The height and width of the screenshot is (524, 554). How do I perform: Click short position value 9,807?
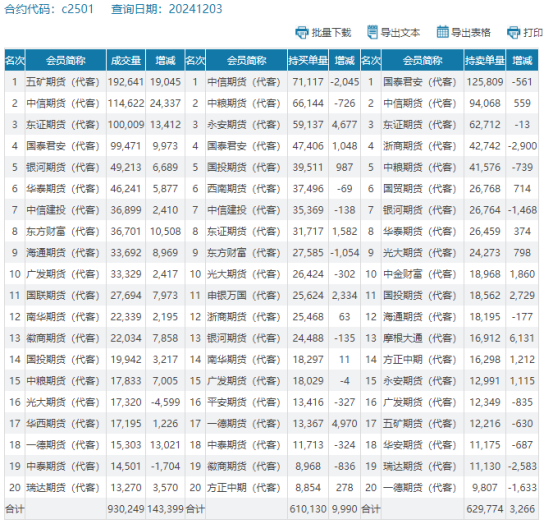[485, 488]
